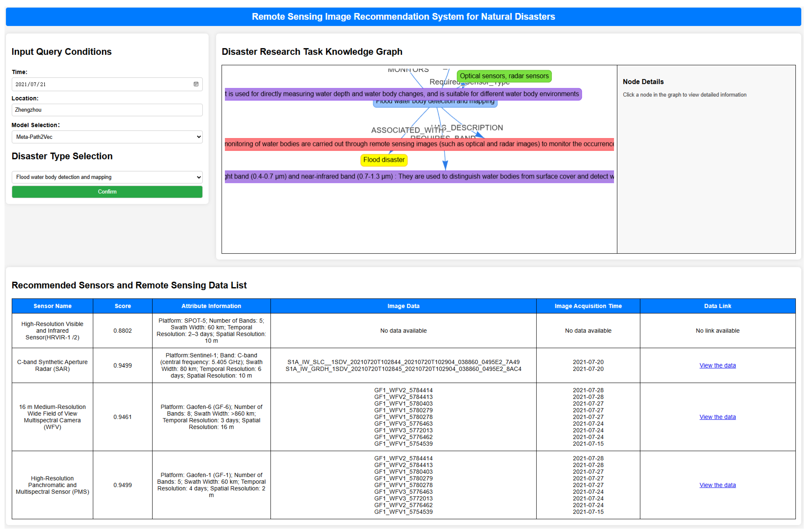The height and width of the screenshot is (532, 809).
Task: Click the Image Data column header
Action: pos(403,306)
